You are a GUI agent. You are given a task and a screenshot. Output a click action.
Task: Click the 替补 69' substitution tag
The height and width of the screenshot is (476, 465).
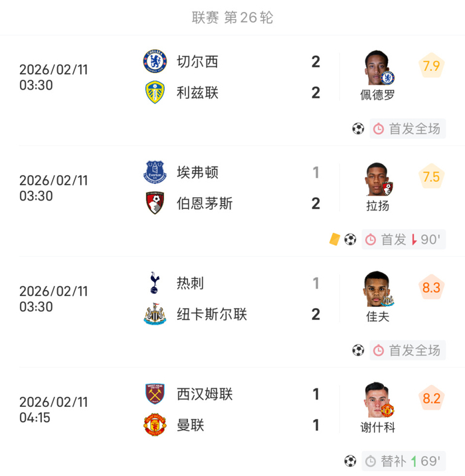[403, 461]
